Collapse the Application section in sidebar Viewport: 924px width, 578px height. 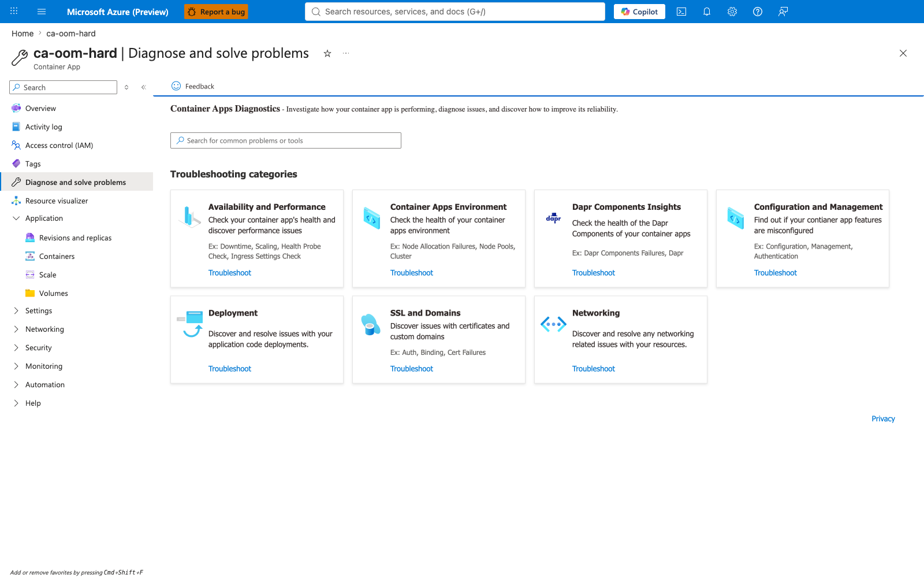click(16, 218)
